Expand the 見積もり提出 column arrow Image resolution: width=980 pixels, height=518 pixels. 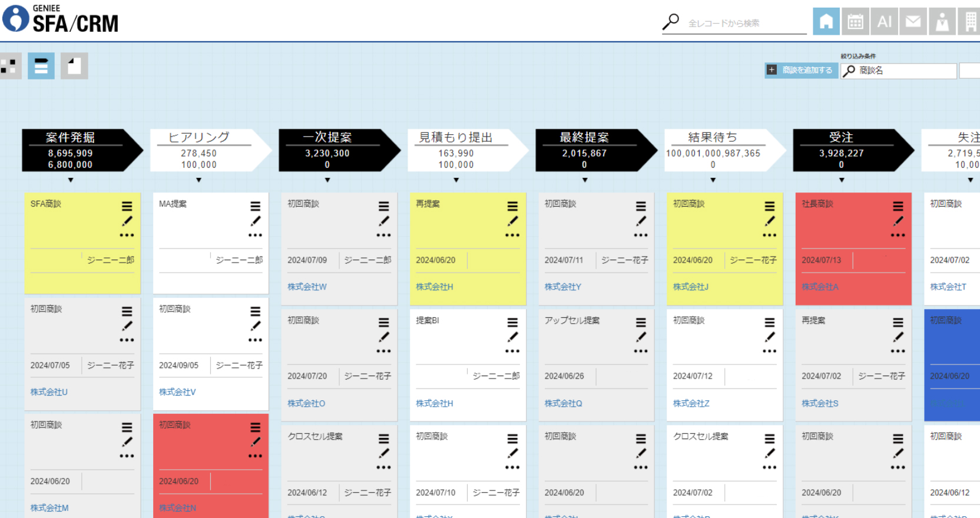click(456, 180)
